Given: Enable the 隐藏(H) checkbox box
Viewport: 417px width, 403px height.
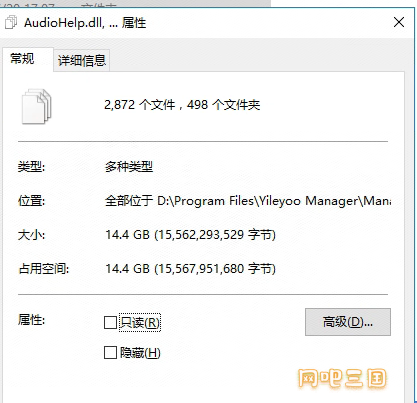Looking at the screenshot, I should pos(110,353).
